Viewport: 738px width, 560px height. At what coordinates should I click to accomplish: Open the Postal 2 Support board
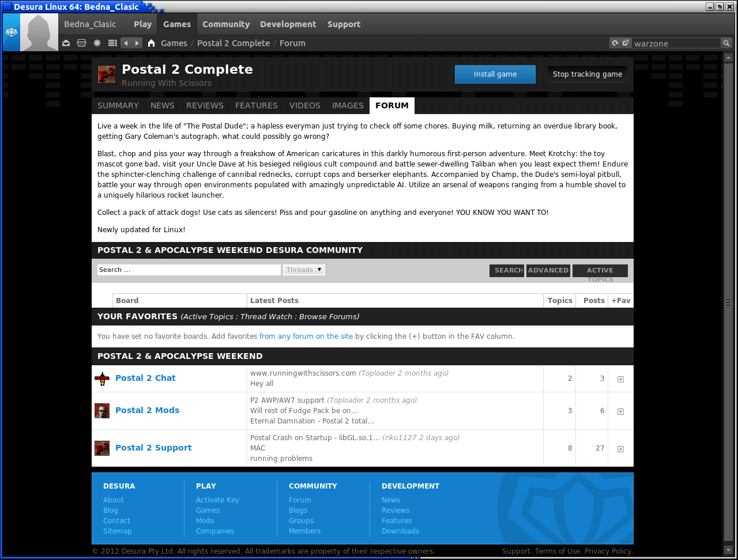pos(153,448)
